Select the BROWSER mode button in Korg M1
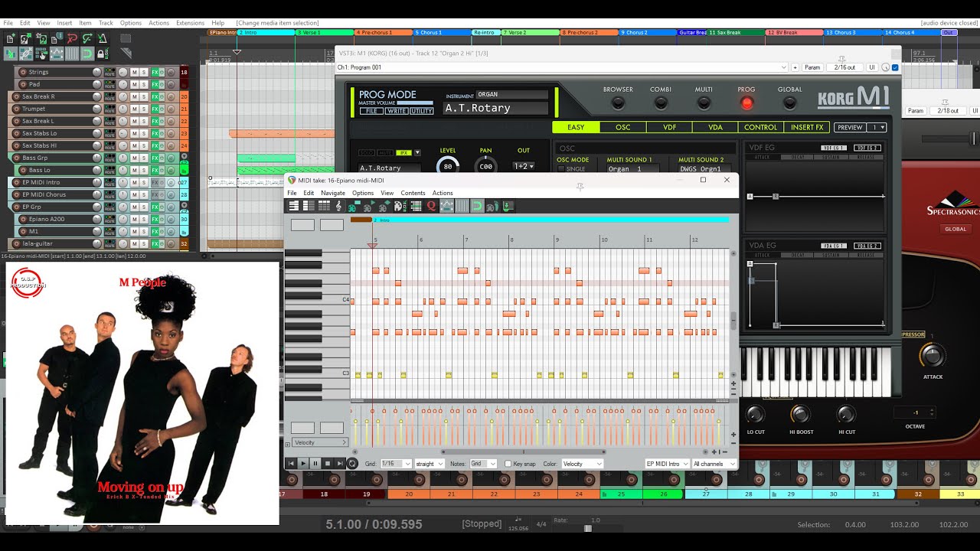 pos(618,103)
